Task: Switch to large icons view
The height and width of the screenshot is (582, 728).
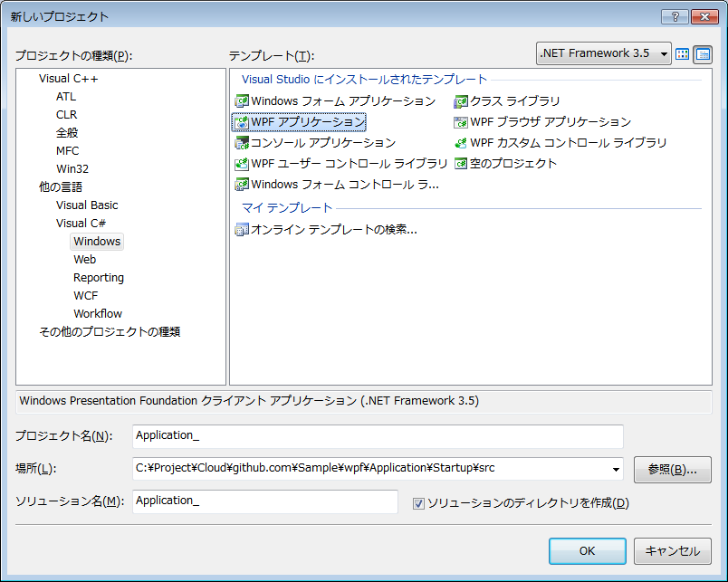Action: (x=683, y=54)
